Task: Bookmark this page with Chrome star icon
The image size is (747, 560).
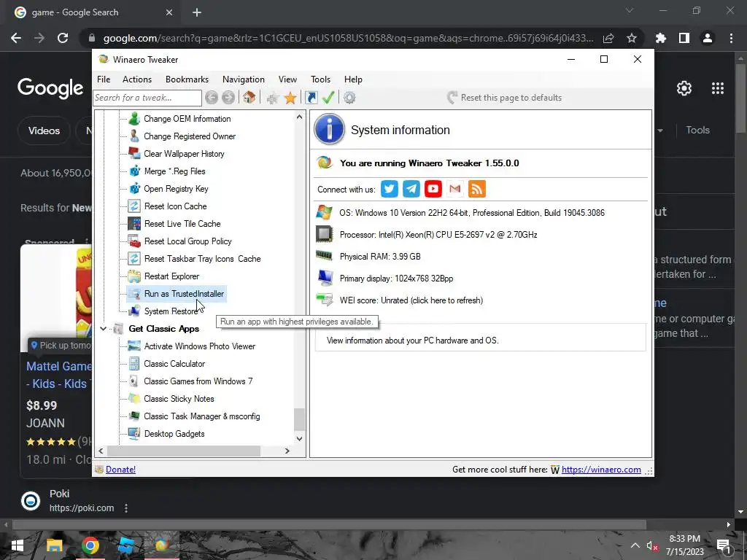Action: 632,38
